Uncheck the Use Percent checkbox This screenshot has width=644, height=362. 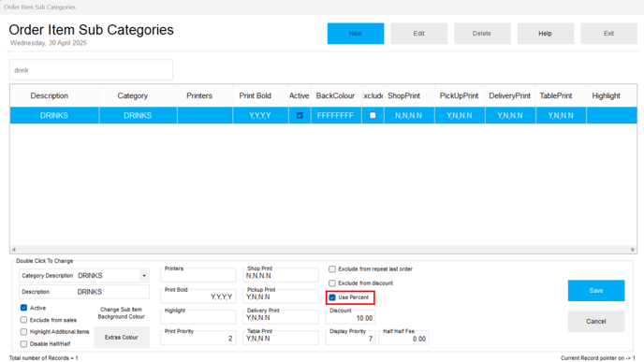[x=332, y=297]
